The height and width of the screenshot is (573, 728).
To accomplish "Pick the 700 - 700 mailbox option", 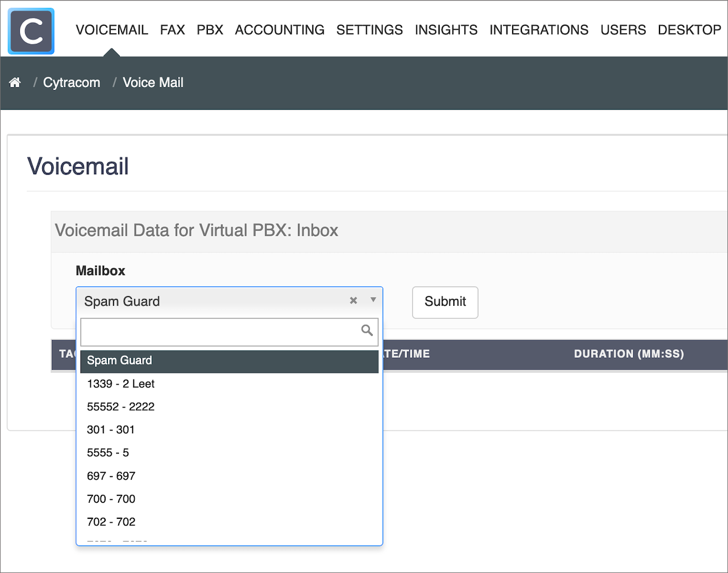I will point(230,499).
